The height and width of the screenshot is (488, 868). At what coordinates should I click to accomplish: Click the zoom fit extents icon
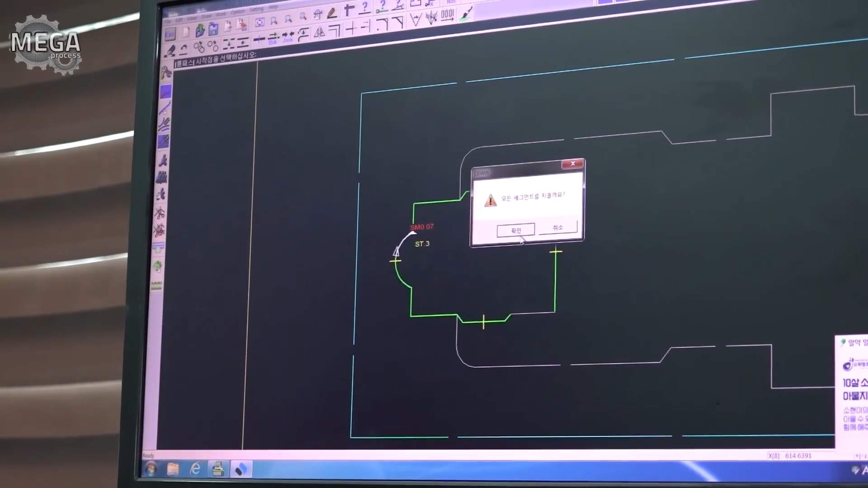(259, 22)
